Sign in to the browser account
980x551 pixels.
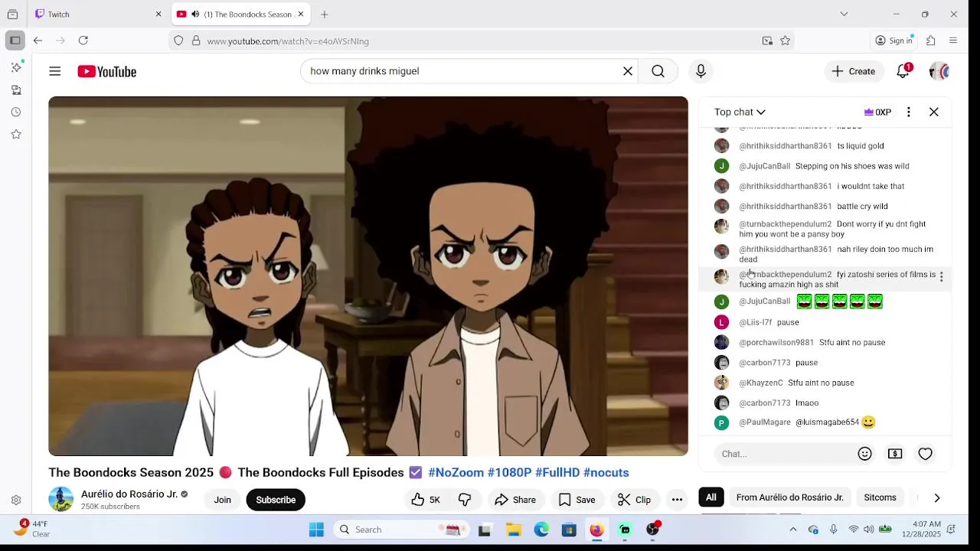pos(894,41)
